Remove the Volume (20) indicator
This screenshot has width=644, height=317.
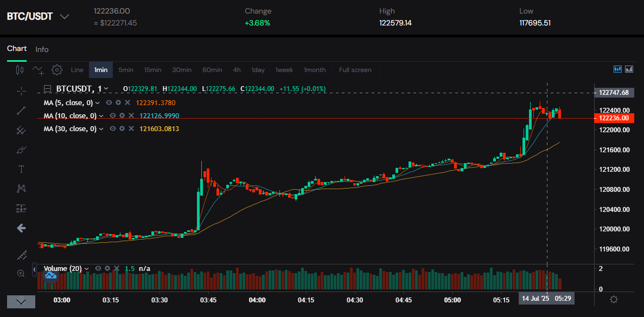(x=116, y=269)
